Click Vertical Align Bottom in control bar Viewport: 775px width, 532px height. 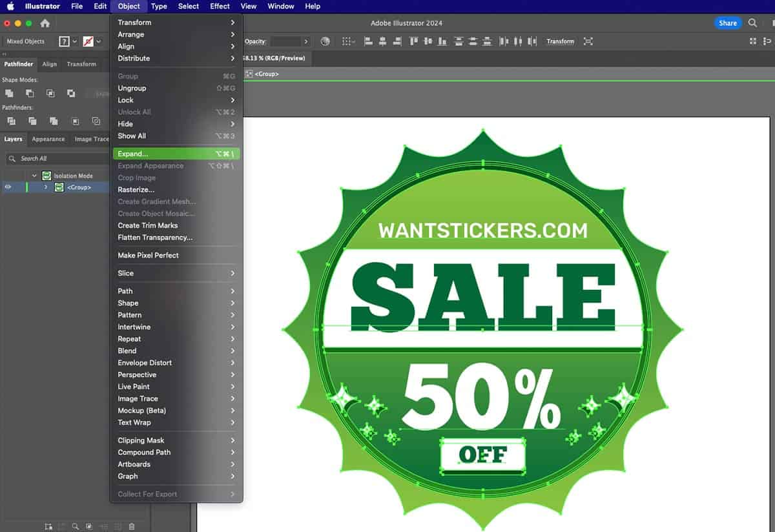click(442, 41)
